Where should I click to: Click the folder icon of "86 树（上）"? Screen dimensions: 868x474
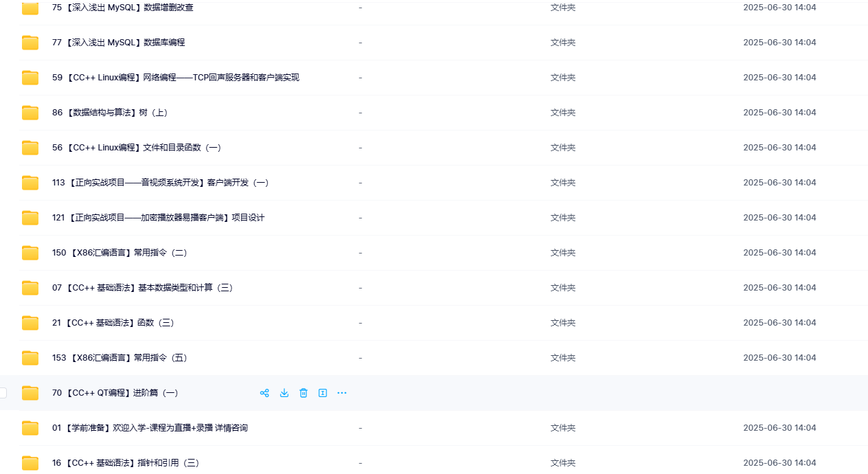[x=30, y=112]
